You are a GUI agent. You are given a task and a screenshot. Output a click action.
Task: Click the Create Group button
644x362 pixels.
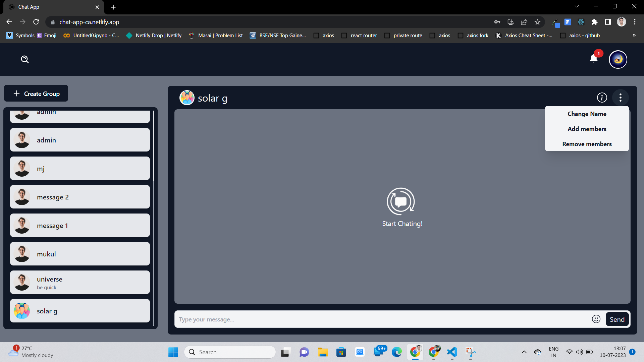(36, 94)
